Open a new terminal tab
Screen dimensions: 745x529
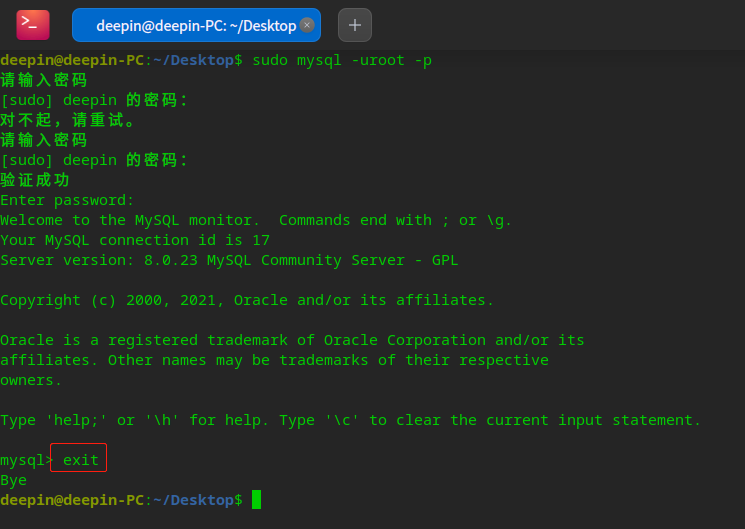coord(355,25)
